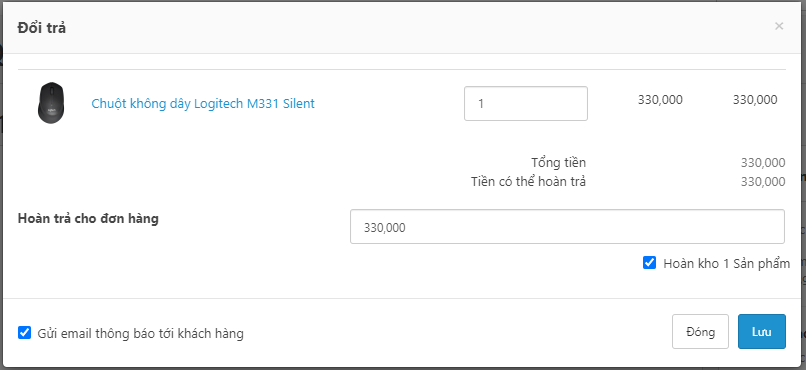Click the Tổng tiền label
Image resolution: width=806 pixels, height=370 pixels.
point(558,163)
